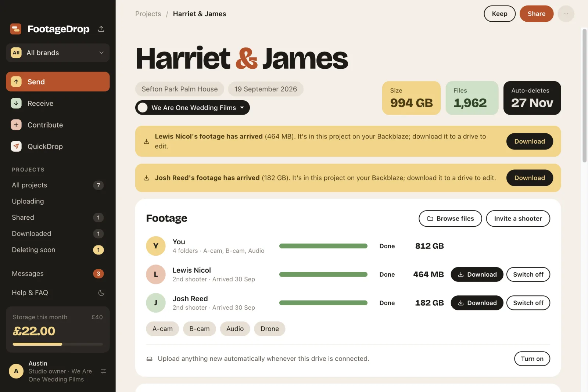This screenshot has height=392, width=588.
Task: Click the Projects breadcrumb link
Action: pyautogui.click(x=148, y=14)
